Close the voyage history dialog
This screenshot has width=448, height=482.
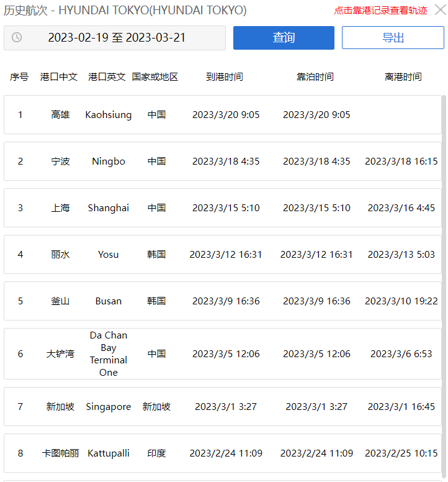441,10
